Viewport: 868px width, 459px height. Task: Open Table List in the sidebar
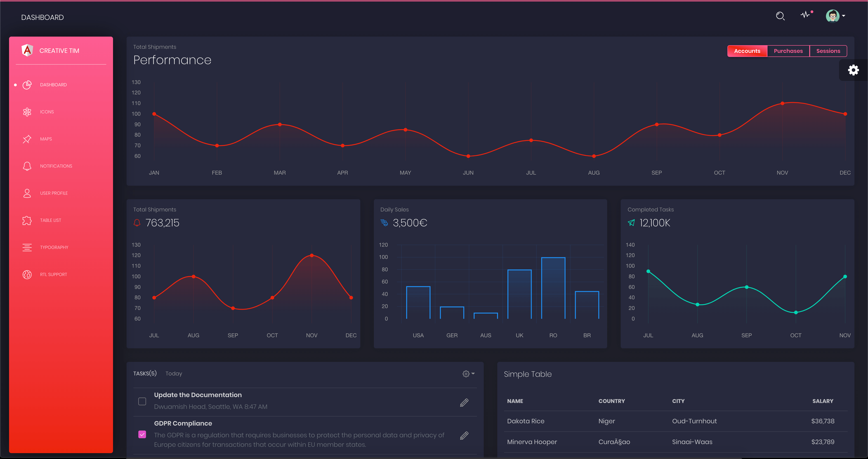point(50,220)
